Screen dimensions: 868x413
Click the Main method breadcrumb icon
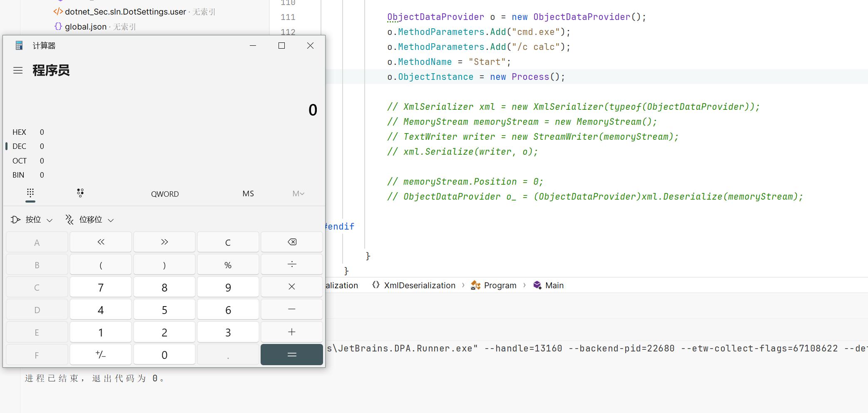537,285
